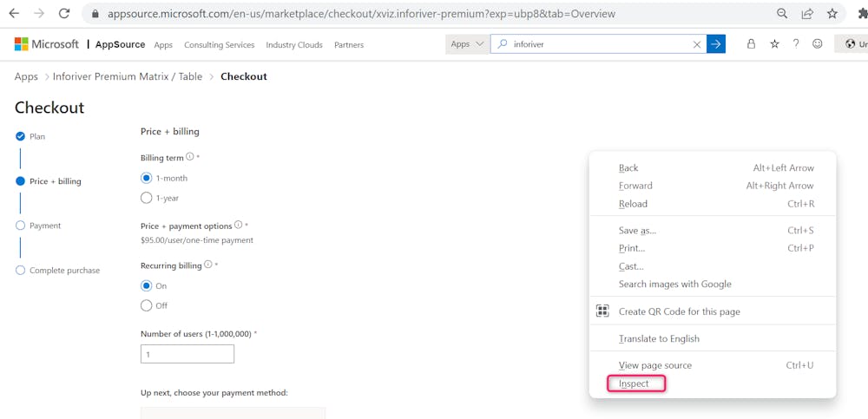This screenshot has height=419, width=868.
Task: Click the completed Plan step
Action: coord(30,136)
